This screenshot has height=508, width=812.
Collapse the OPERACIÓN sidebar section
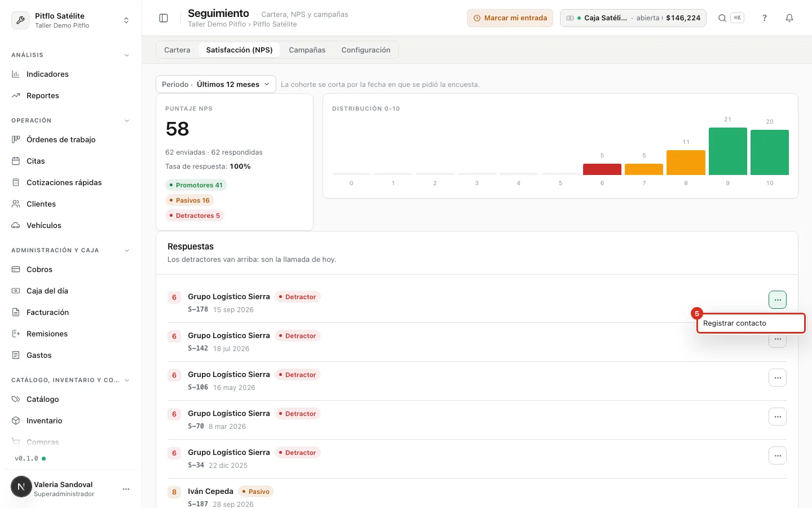tap(127, 121)
